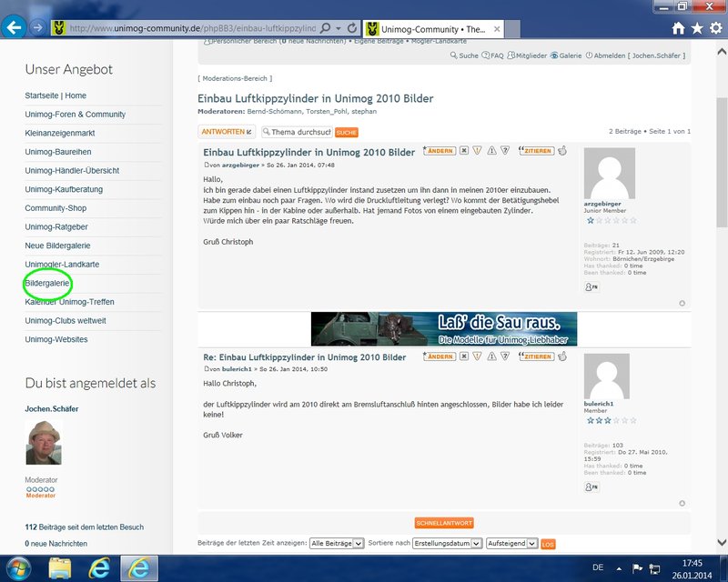Expand the 'Erstellungsdatum' sort dropdown
The image size is (728, 582).
[x=447, y=544]
